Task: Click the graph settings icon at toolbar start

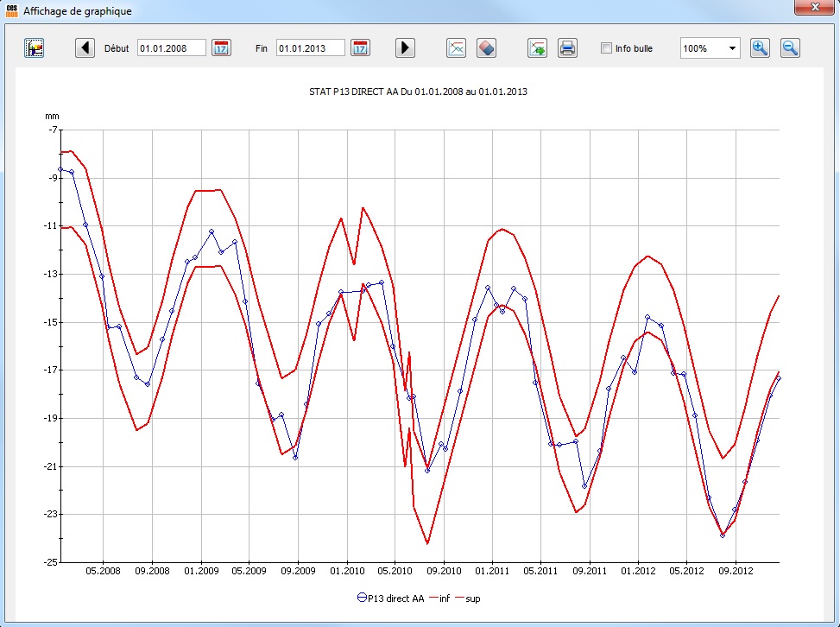Action: pos(35,48)
